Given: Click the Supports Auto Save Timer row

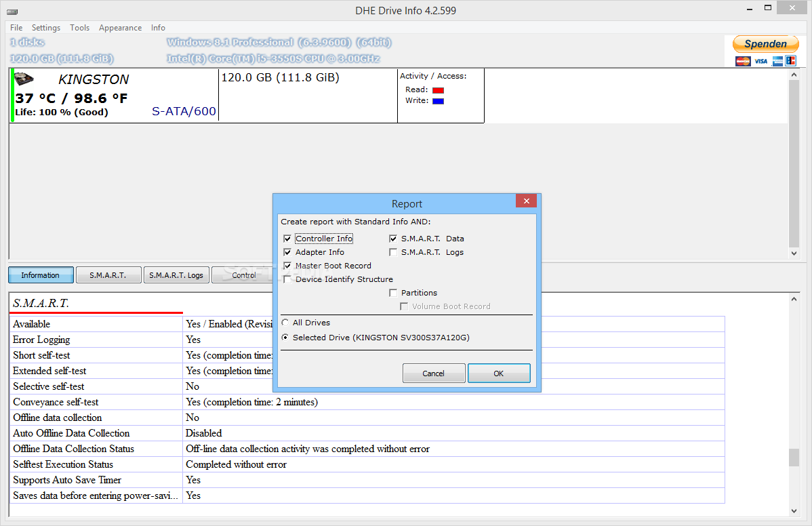Looking at the screenshot, I should pyautogui.click(x=367, y=480).
